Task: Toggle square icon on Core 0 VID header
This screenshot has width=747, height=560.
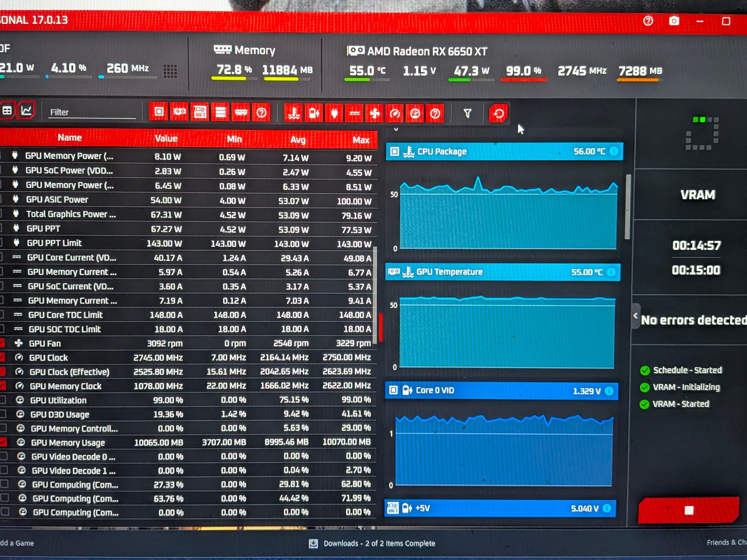Action: pos(393,390)
